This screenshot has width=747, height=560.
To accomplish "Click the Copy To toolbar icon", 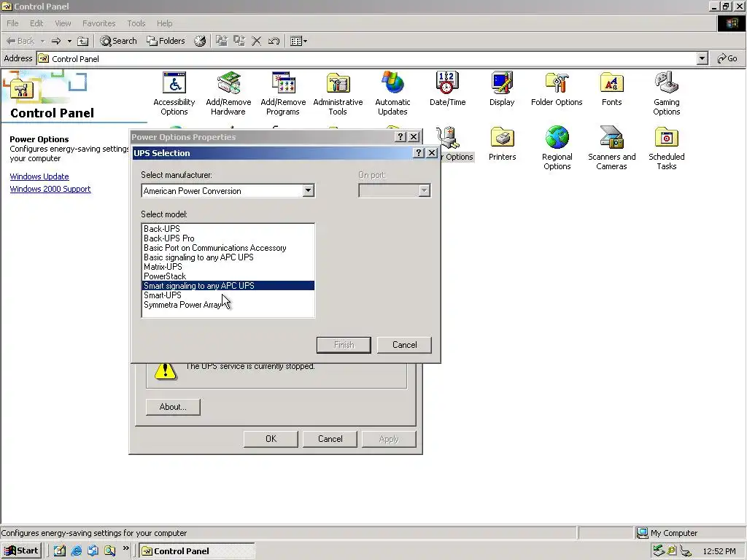I will point(239,41).
